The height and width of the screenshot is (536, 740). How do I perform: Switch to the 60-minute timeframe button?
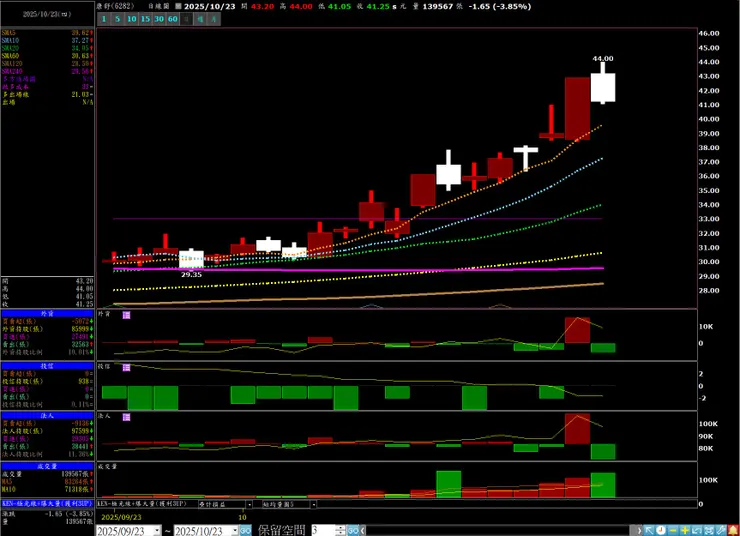pyautogui.click(x=173, y=19)
